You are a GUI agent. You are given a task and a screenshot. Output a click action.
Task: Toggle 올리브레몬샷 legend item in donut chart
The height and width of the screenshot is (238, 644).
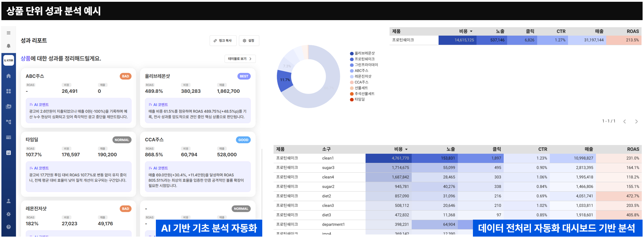364,53
